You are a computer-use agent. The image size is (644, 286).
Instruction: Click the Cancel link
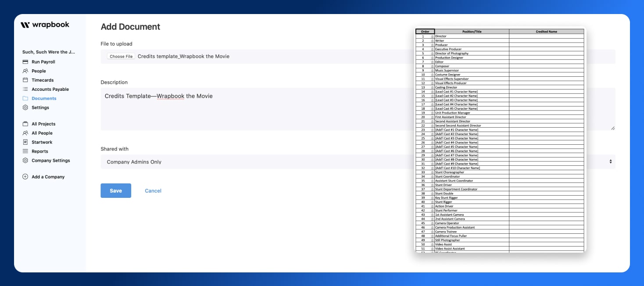(x=153, y=190)
